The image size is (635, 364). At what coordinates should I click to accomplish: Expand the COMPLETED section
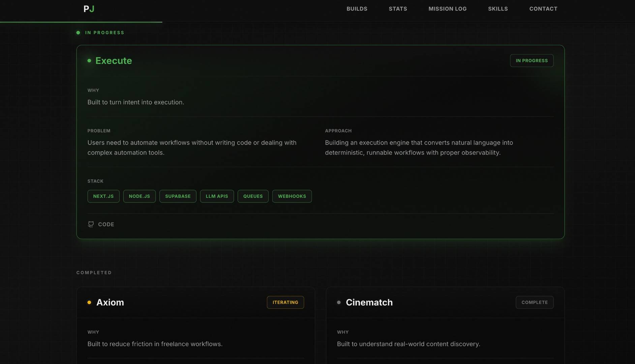point(94,272)
